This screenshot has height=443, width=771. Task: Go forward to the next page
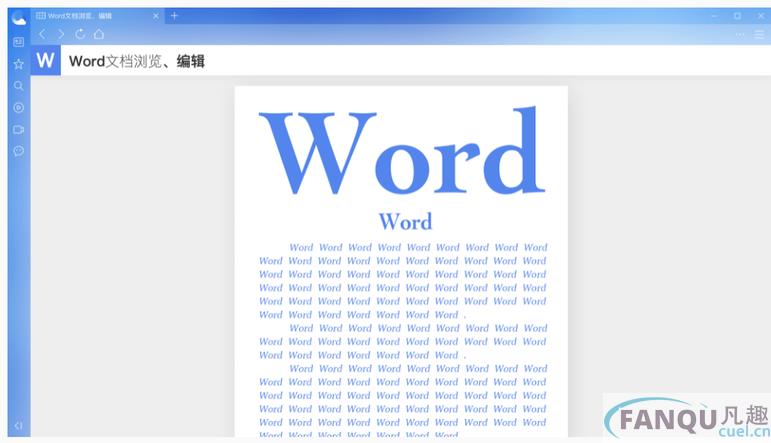(61, 34)
